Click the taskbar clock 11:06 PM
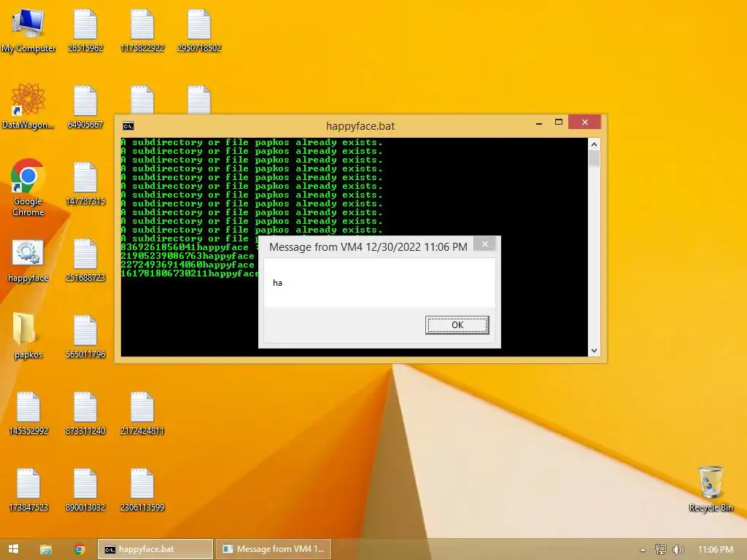Screen dimensions: 747x560 coord(715,550)
